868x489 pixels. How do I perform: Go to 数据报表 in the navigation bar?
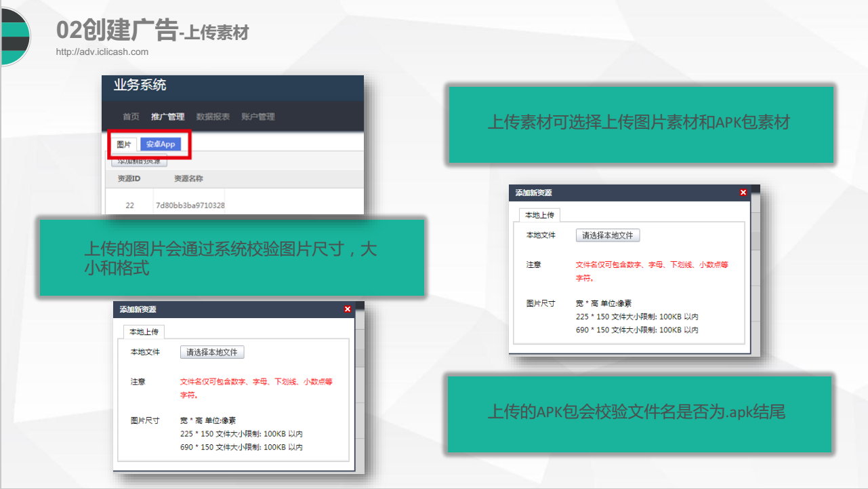tap(213, 117)
